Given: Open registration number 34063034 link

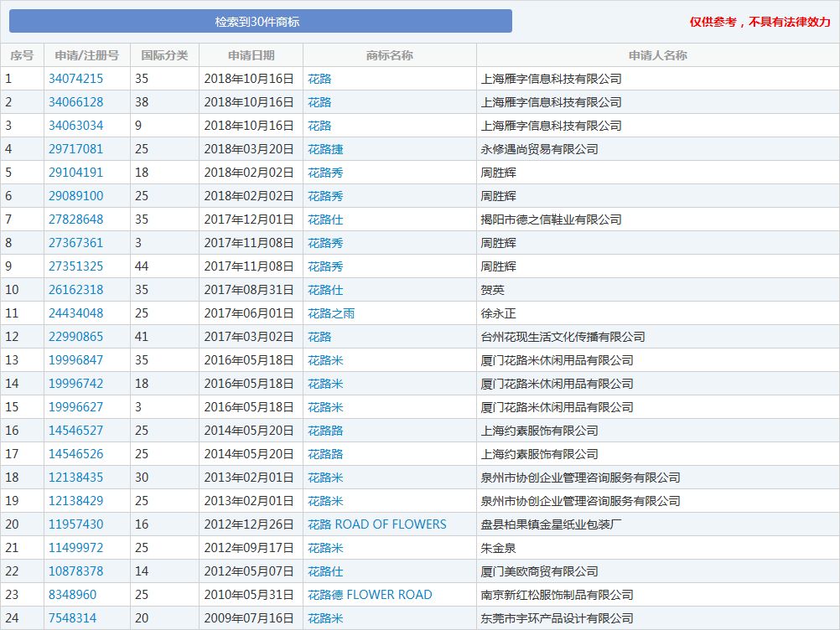Looking at the screenshot, I should point(75,126).
